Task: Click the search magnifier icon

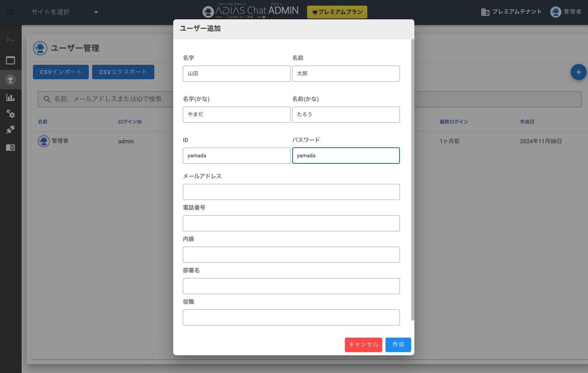Action: (x=47, y=99)
